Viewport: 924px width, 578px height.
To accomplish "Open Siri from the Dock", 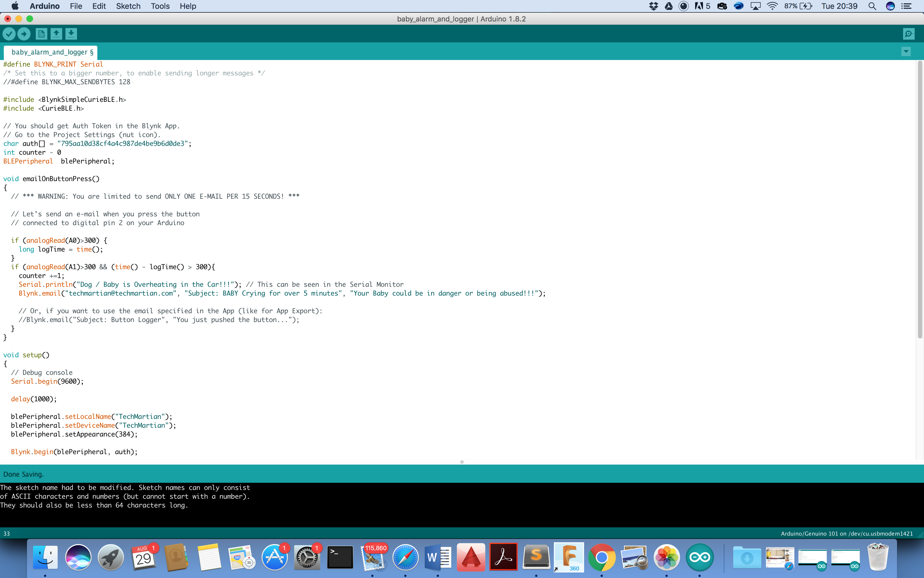I will click(78, 557).
